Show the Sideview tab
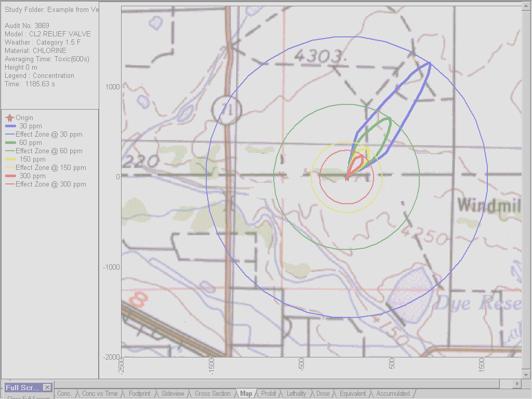 [x=172, y=394]
